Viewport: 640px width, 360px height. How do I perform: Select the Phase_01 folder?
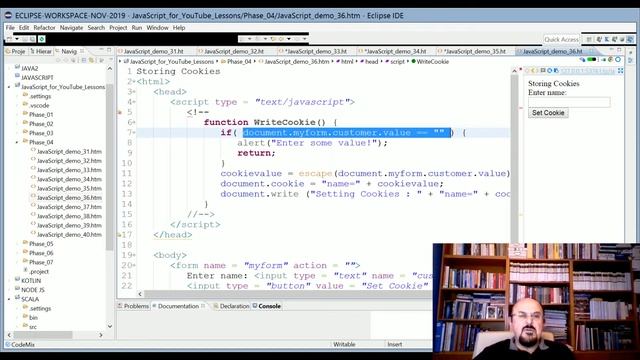tap(41, 115)
